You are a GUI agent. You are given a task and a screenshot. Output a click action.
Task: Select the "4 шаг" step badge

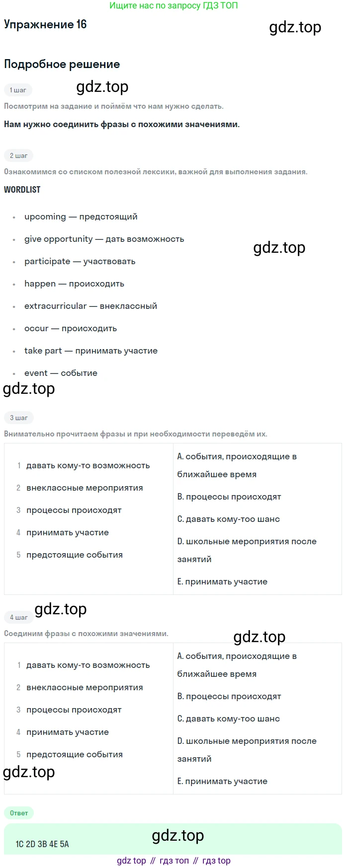(x=18, y=617)
